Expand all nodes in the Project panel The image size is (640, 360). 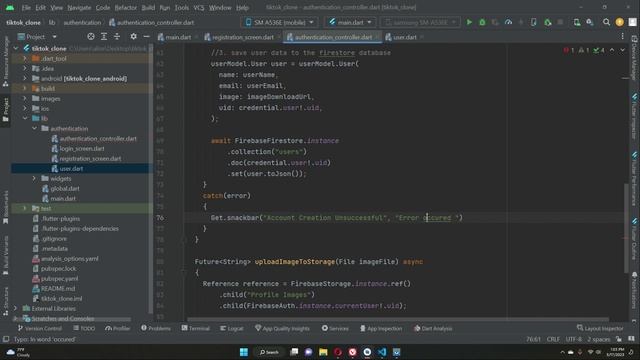pyautogui.click(x=104, y=37)
